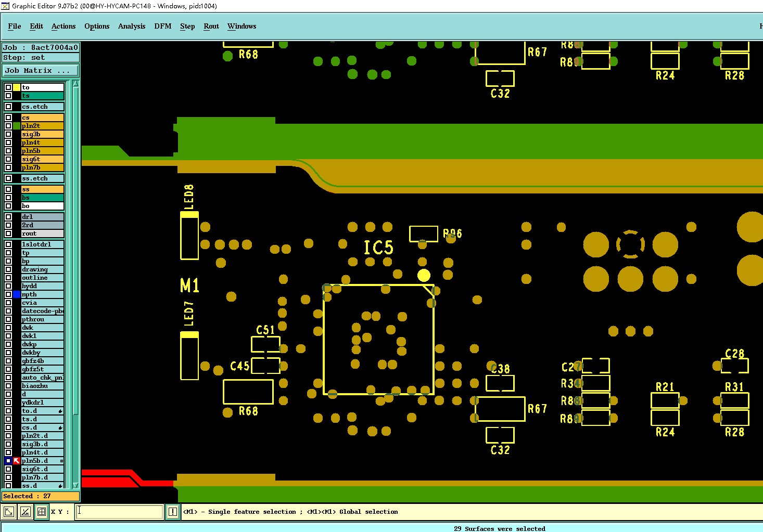The image size is (763, 532).
Task: Select the sig6t.d layer row
Action: point(43,469)
